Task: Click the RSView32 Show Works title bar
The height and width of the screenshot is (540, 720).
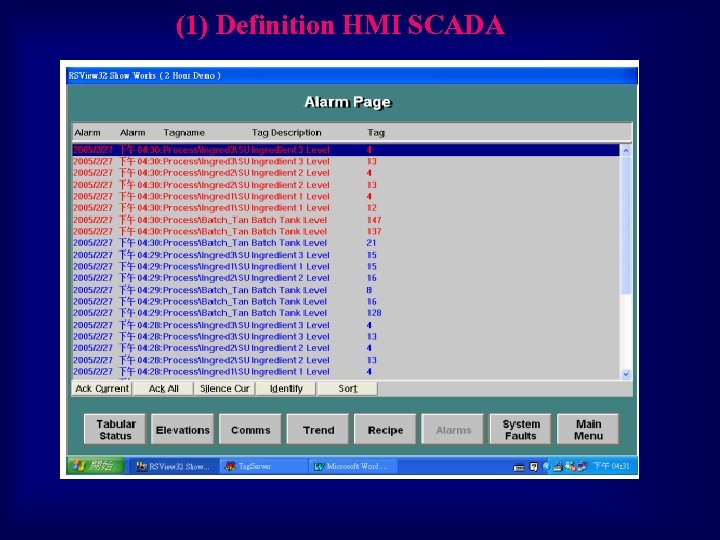Action: pyautogui.click(x=352, y=76)
